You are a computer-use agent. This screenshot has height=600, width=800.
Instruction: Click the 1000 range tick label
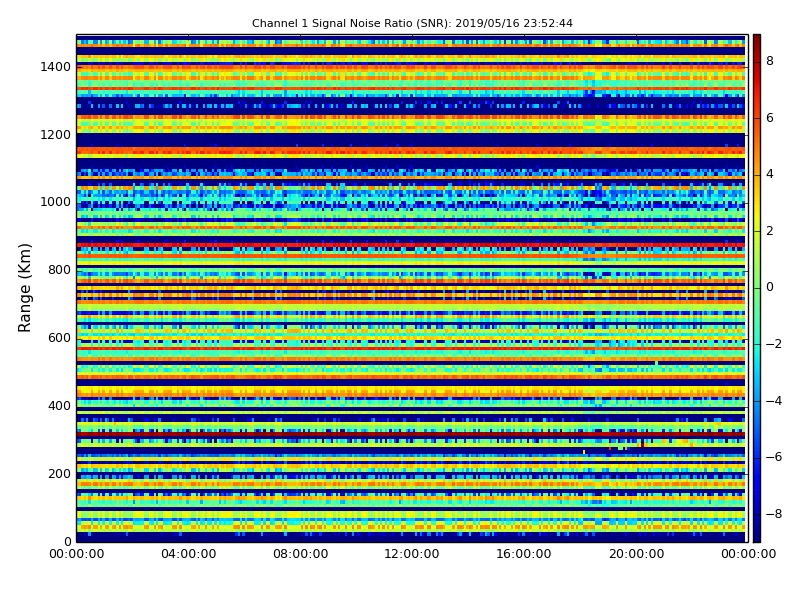coord(56,202)
